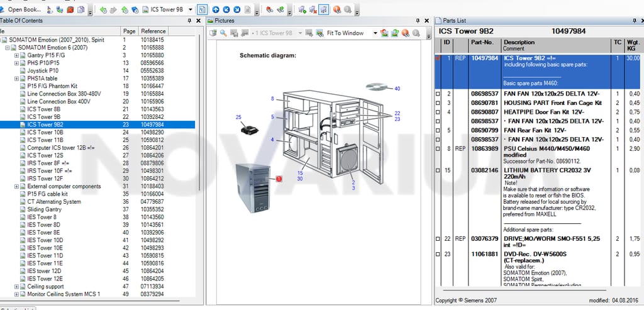Viewport: 644px width, 310px height.
Task: Click the red book icon in top toolbar
Action: click(70, 9)
